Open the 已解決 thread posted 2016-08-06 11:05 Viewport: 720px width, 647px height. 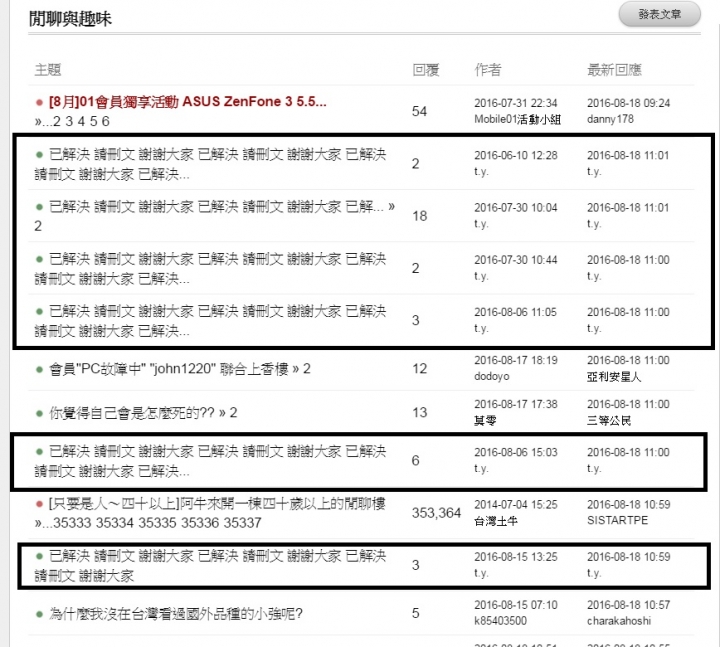pos(210,321)
